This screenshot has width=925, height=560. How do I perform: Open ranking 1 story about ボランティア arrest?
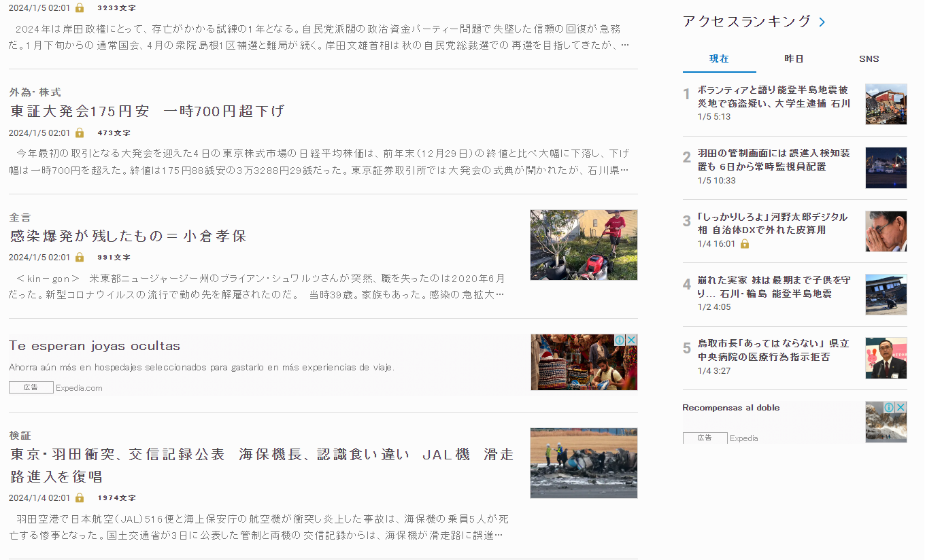coord(773,97)
